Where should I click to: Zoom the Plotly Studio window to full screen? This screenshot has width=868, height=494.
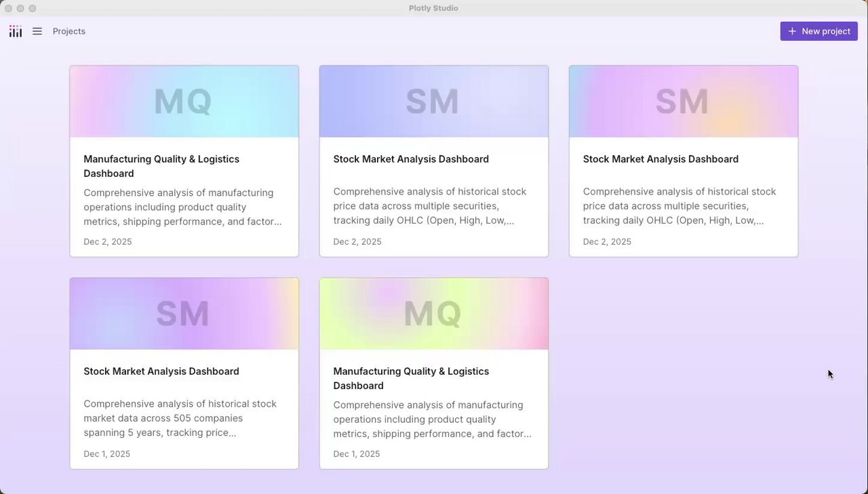click(x=32, y=8)
